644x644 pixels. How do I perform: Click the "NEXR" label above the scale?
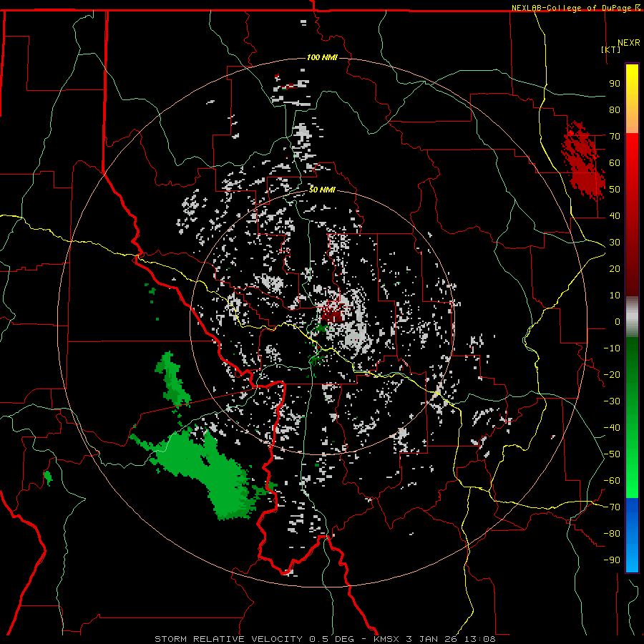pyautogui.click(x=629, y=43)
